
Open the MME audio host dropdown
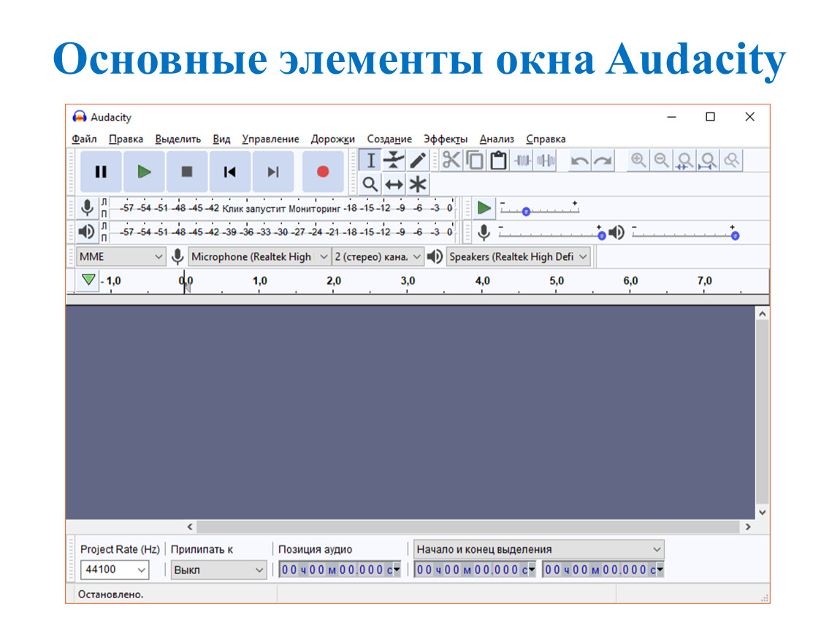pos(121,256)
